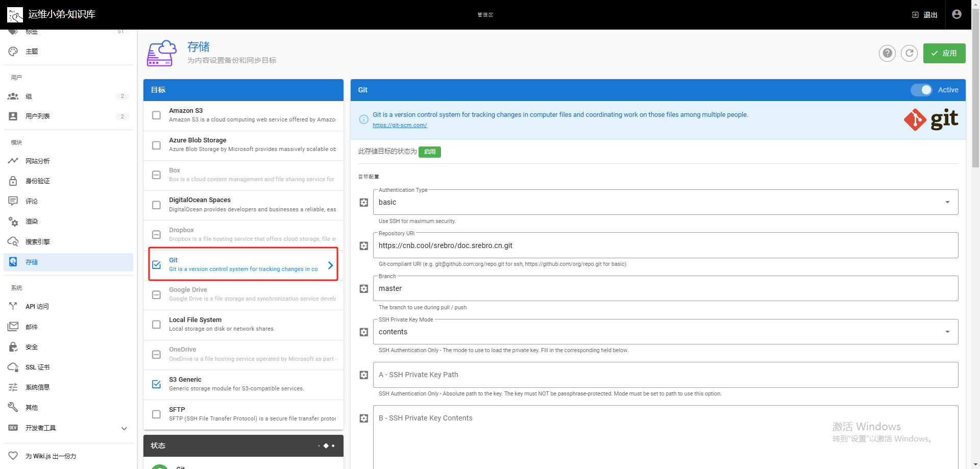Click the chevron arrow on Git row

pyautogui.click(x=330, y=265)
